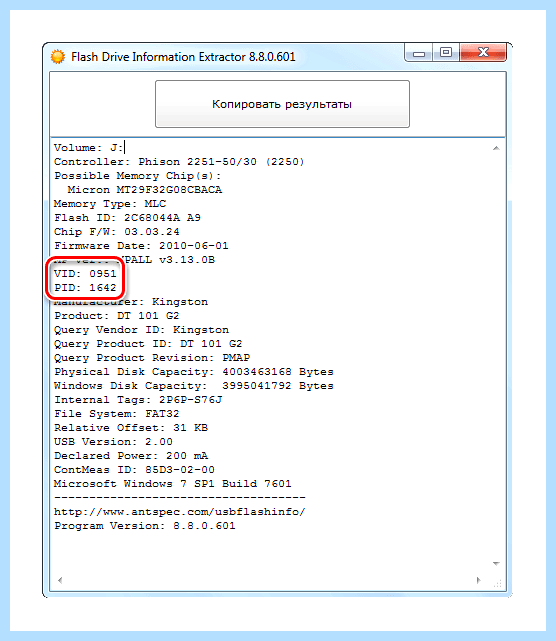Click the 'PID: 1642' line

click(x=85, y=288)
